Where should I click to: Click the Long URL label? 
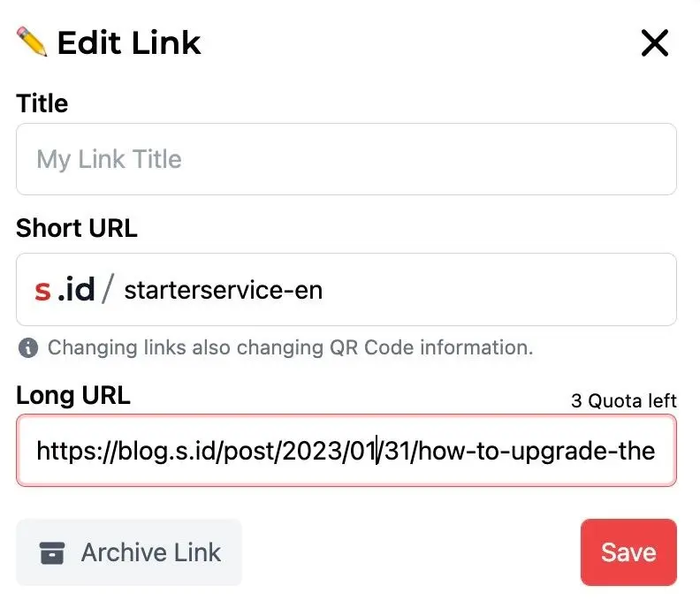[x=72, y=395]
